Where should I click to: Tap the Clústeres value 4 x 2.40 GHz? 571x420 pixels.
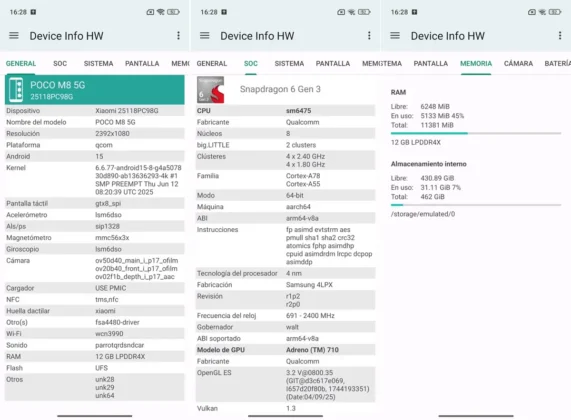coord(305,156)
